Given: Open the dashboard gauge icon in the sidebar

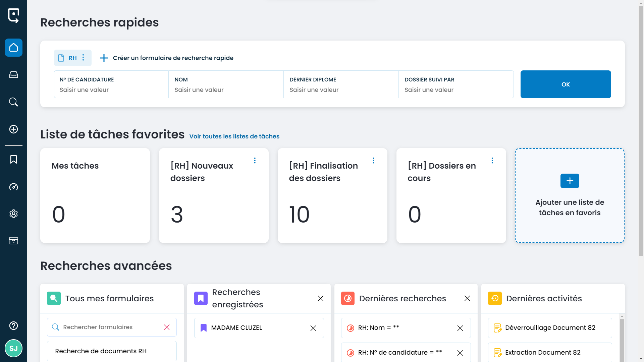Looking at the screenshot, I should click(13, 187).
